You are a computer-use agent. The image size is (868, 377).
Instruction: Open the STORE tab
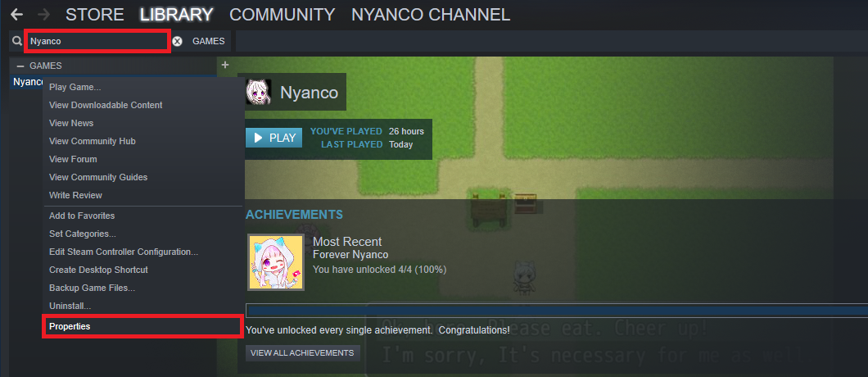pos(94,15)
